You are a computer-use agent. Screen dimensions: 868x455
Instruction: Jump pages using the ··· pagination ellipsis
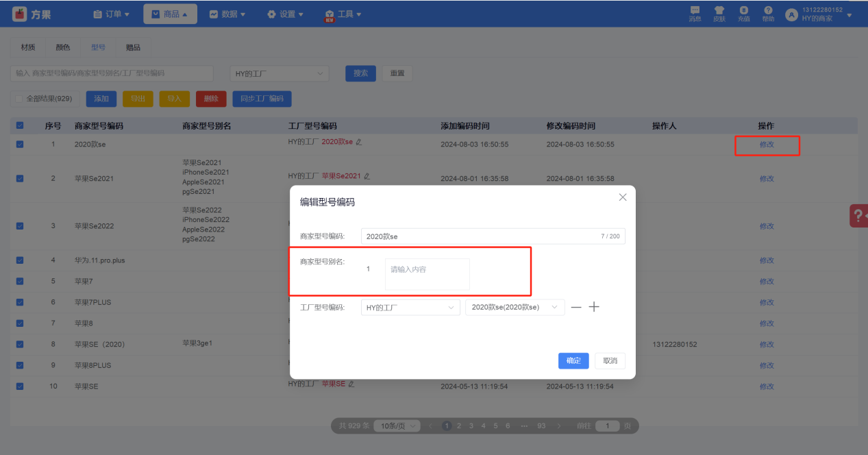[524, 426]
